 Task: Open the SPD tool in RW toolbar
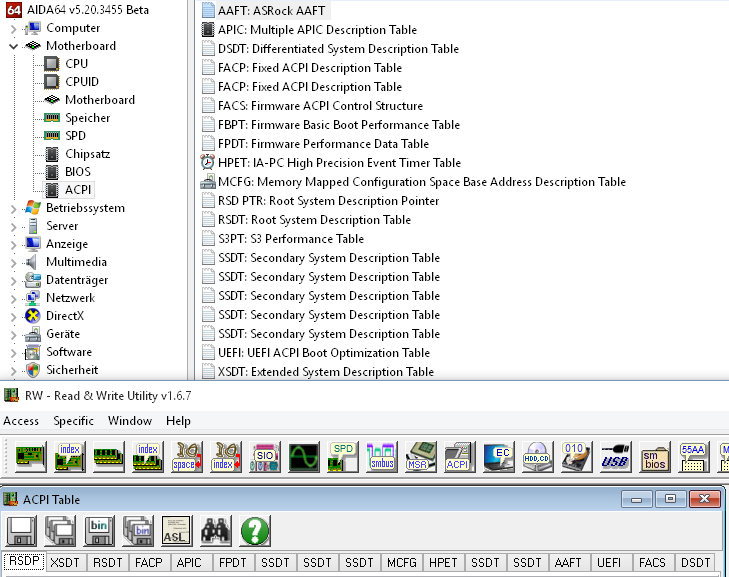coord(343,457)
